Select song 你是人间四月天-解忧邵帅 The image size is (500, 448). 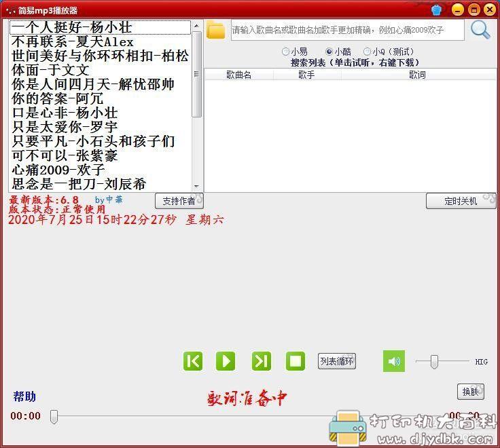coord(100,84)
